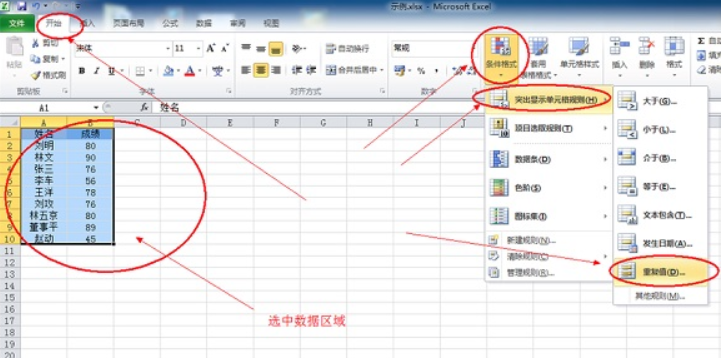721x362 pixels.
Task: Click the font color red A swatch
Action: (190, 71)
